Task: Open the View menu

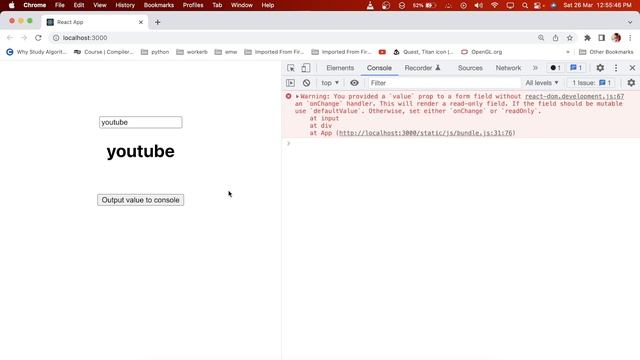Action: [100, 5]
